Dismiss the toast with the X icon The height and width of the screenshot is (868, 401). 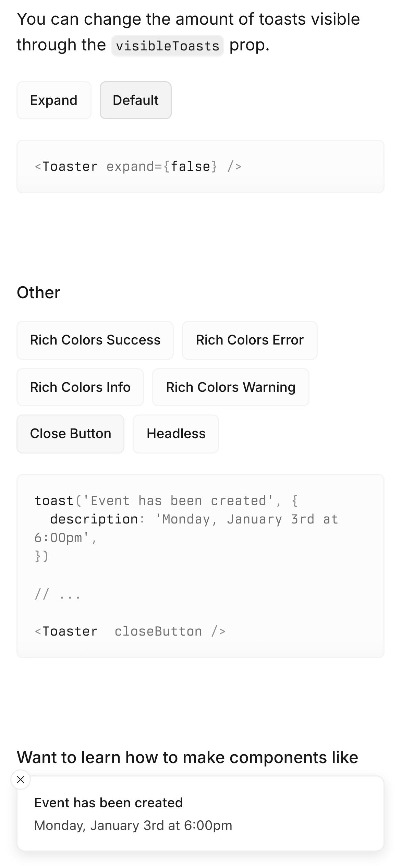click(x=21, y=780)
